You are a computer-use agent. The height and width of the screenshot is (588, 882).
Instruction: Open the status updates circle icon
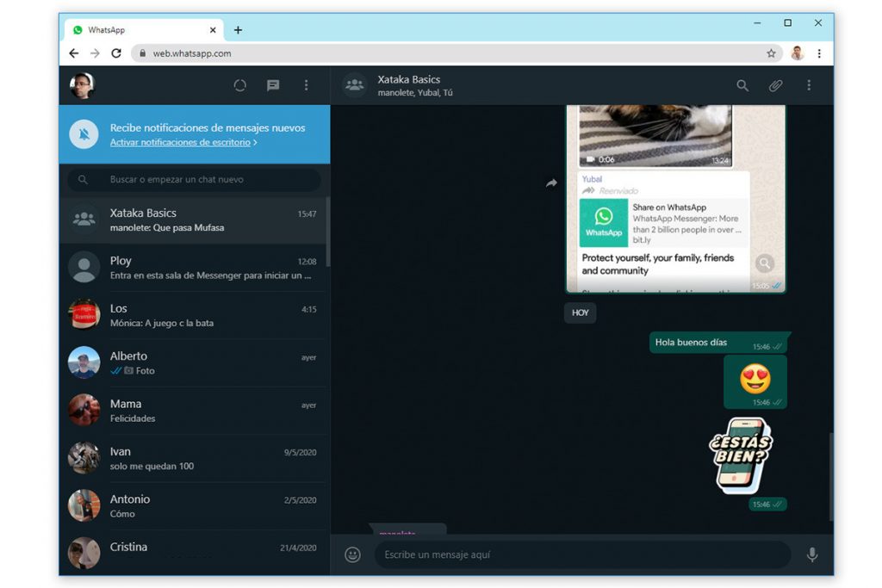point(239,85)
